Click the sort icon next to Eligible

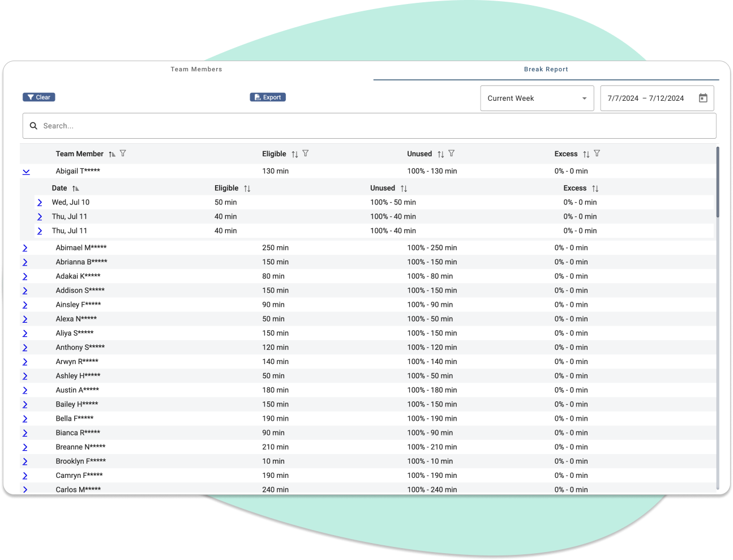tap(295, 153)
